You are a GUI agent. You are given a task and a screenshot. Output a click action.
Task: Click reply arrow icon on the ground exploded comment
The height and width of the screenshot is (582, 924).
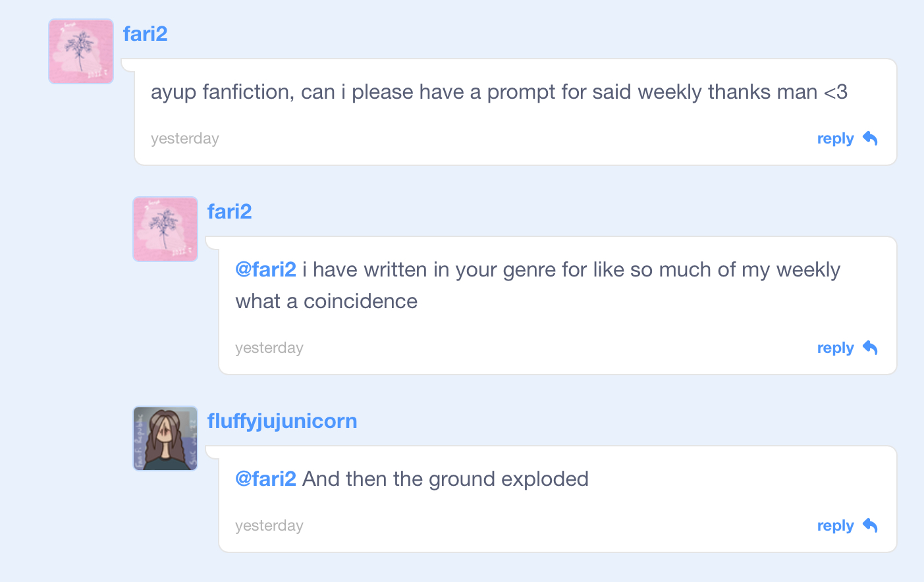point(870,525)
